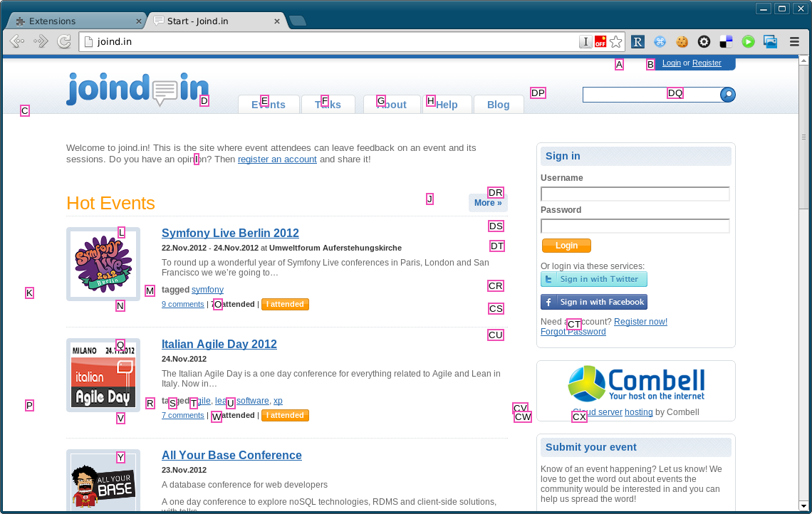
Task: Go back with the browser back arrow
Action: [x=17, y=41]
